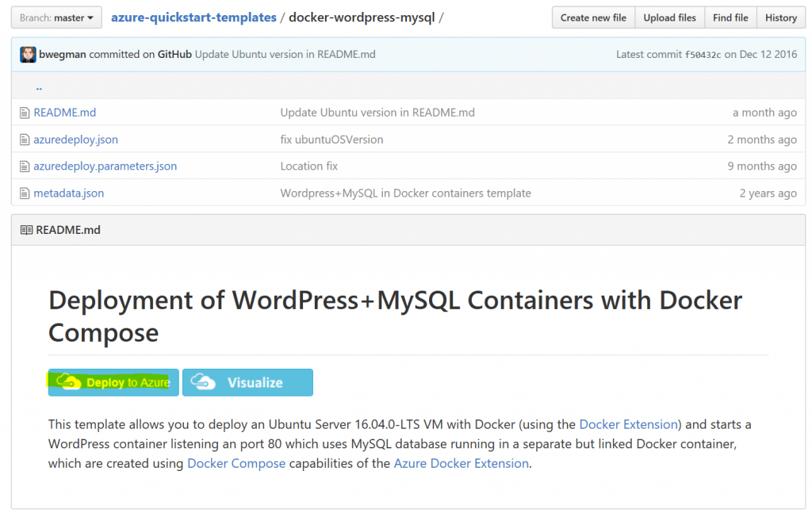Screen dimensions: 812x517
Task: Open the commit History
Action: [x=781, y=17]
